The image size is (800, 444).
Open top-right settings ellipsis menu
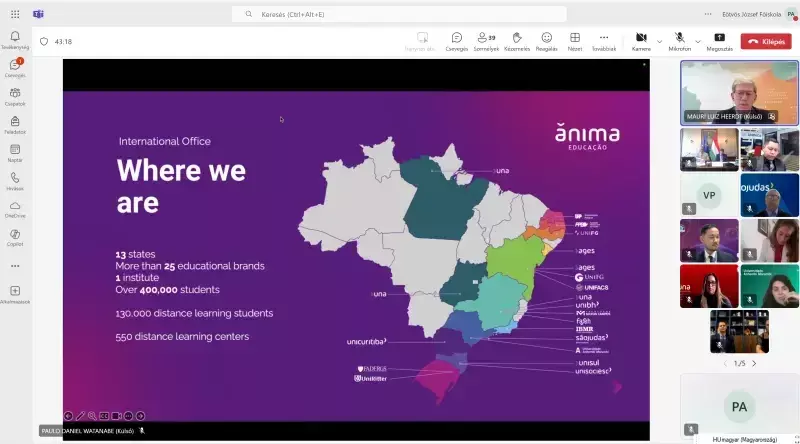[708, 14]
